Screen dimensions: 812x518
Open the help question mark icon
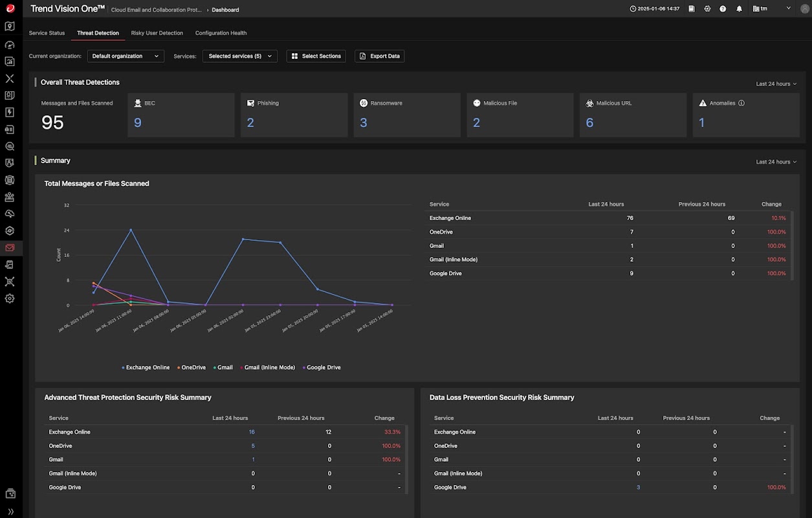coord(723,9)
